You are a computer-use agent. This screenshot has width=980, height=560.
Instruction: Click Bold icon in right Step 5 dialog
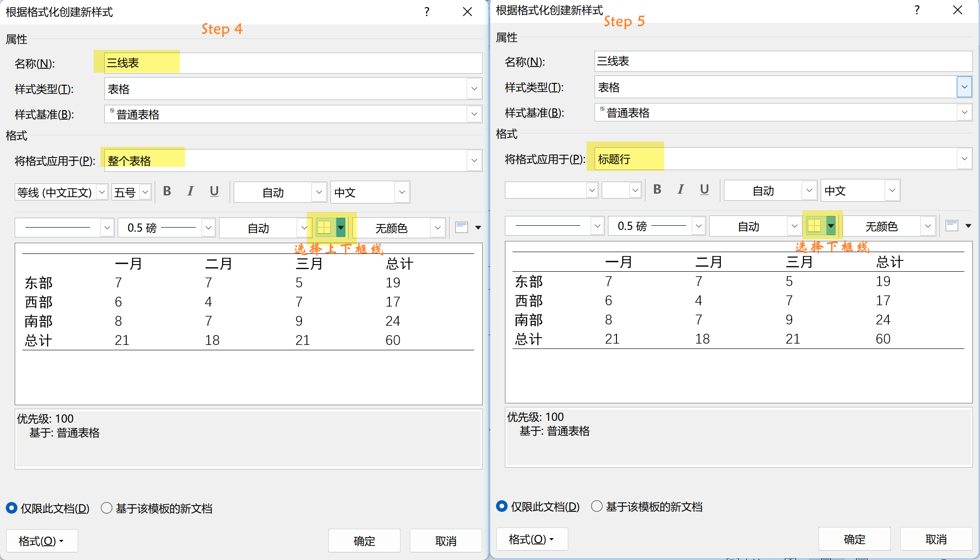(657, 190)
